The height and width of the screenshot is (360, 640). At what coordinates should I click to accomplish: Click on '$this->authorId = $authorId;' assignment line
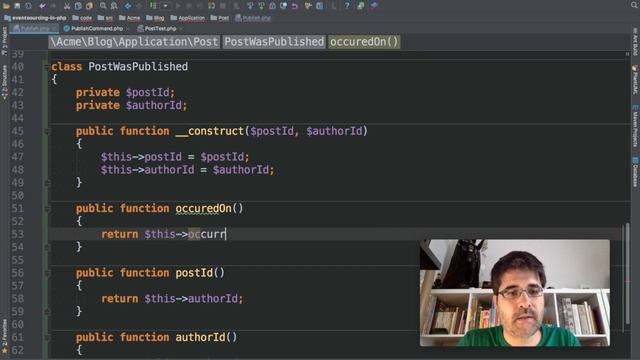[188, 170]
